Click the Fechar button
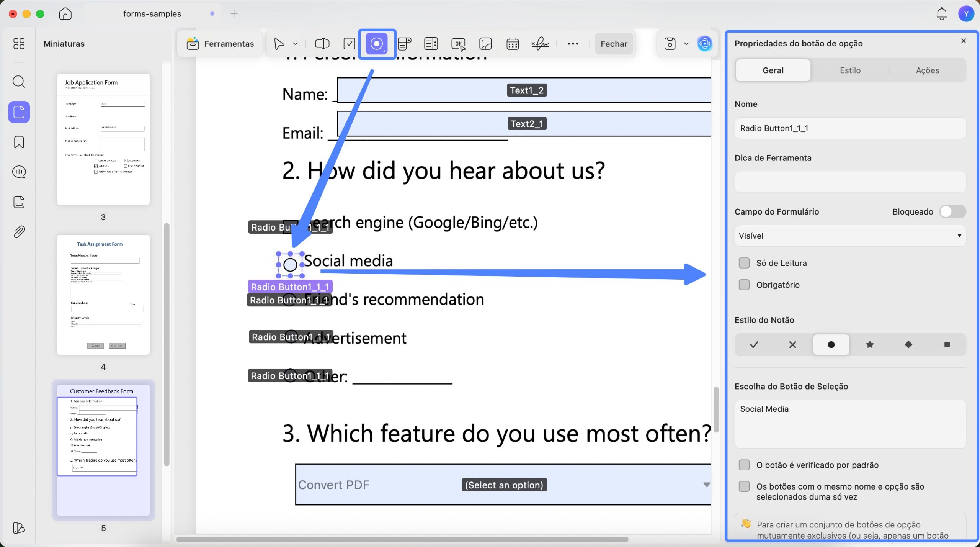The image size is (980, 547). [x=614, y=44]
